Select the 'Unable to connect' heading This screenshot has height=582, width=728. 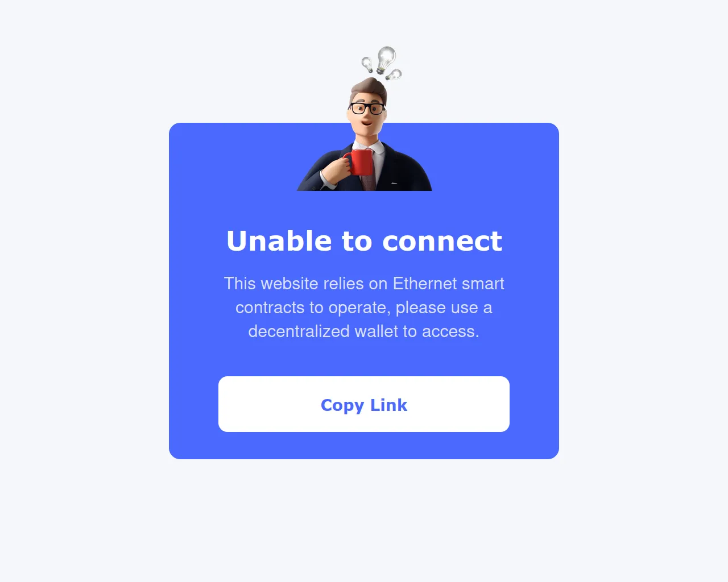pos(364,241)
